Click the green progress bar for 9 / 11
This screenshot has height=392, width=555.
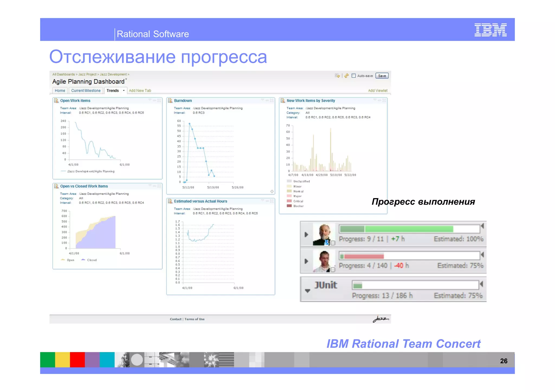click(x=409, y=229)
